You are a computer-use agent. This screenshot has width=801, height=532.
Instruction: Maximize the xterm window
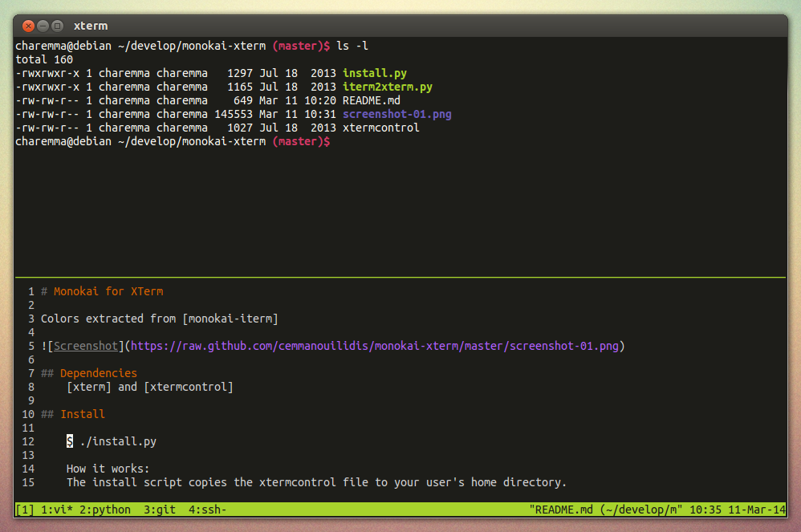point(57,26)
